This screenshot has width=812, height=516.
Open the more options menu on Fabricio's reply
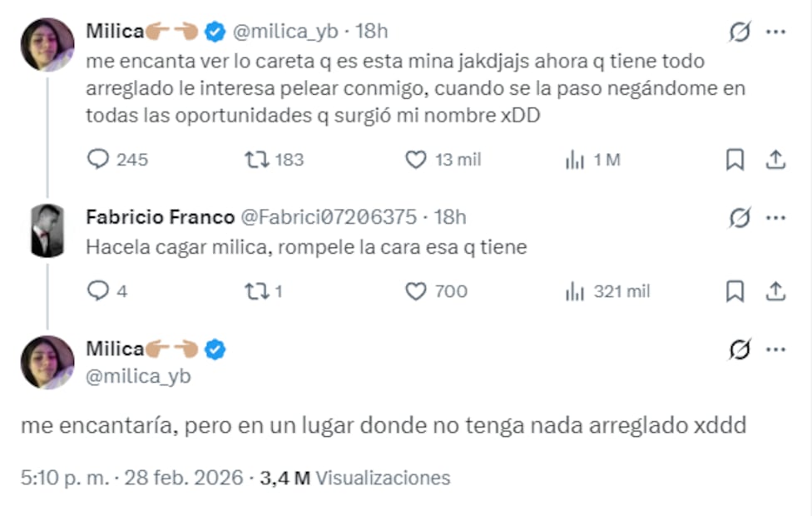[775, 216]
